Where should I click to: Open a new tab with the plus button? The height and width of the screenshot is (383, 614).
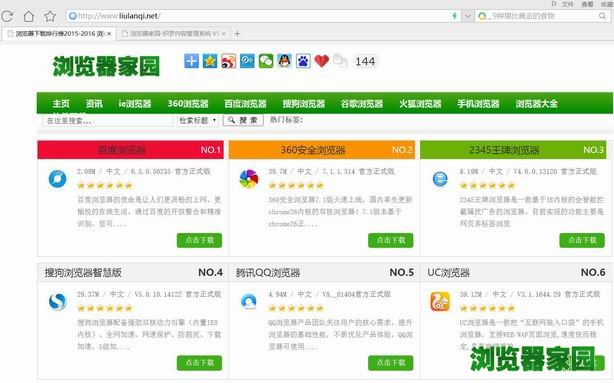point(237,34)
